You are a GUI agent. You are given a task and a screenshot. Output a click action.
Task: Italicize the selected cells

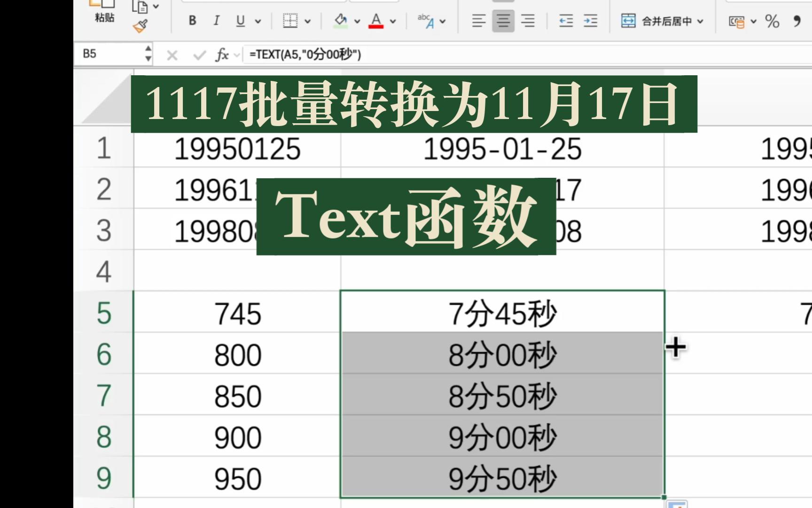(216, 21)
